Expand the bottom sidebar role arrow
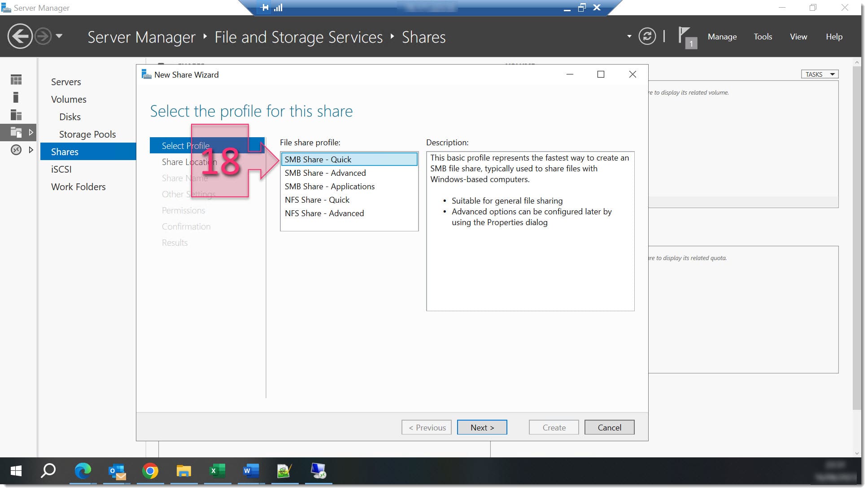The height and width of the screenshot is (491, 868). click(x=31, y=150)
